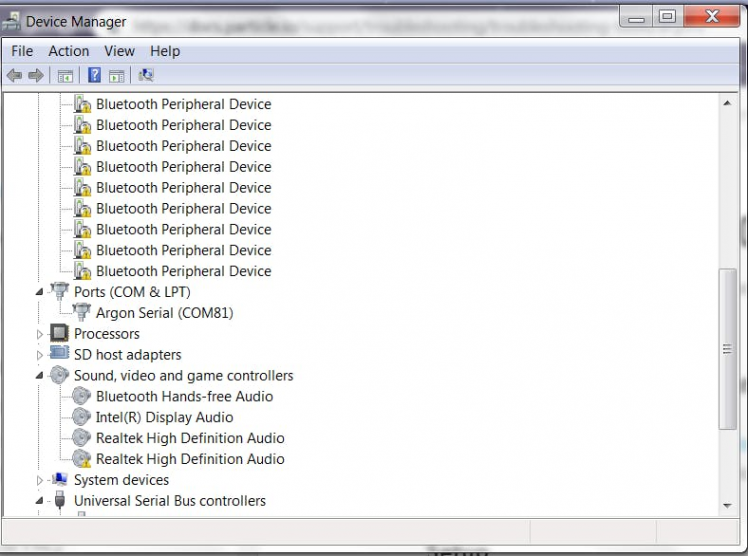Select Universal Serial Bus controllers label
748x556 pixels.
click(170, 501)
